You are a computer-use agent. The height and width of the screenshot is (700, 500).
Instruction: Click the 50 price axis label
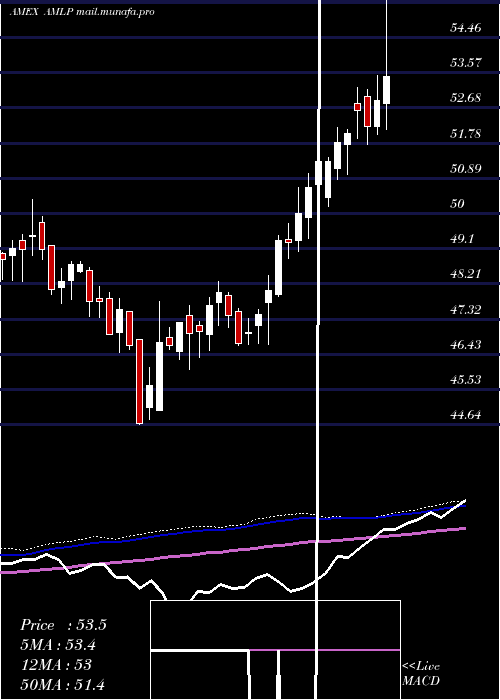(458, 204)
